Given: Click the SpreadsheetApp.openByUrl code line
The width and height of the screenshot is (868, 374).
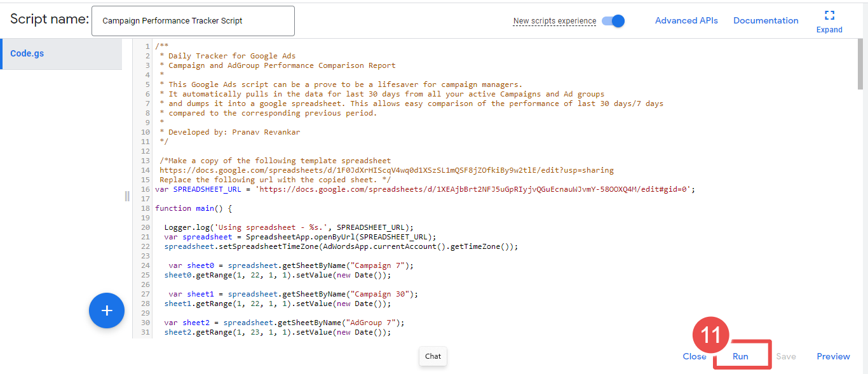Looking at the screenshot, I should (300, 237).
